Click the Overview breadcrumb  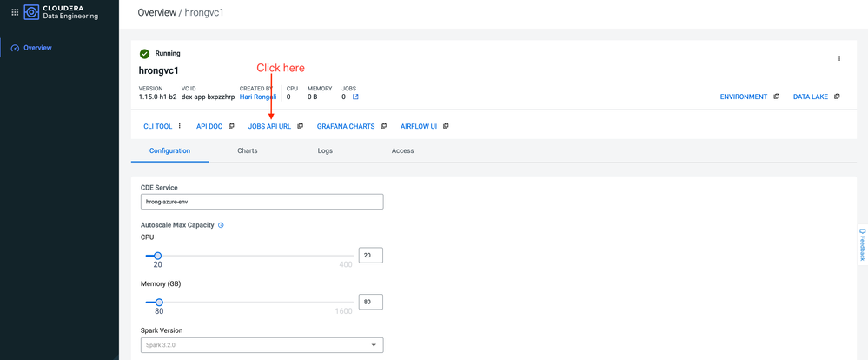click(x=156, y=12)
